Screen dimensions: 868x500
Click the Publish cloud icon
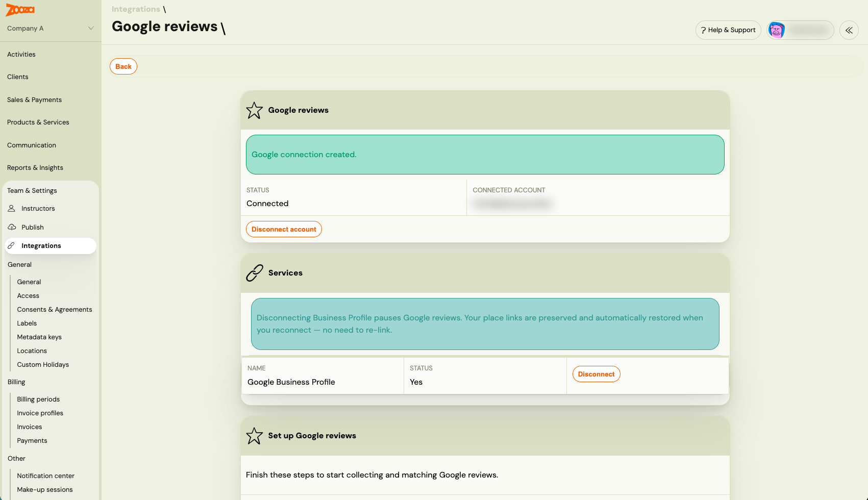tap(12, 227)
